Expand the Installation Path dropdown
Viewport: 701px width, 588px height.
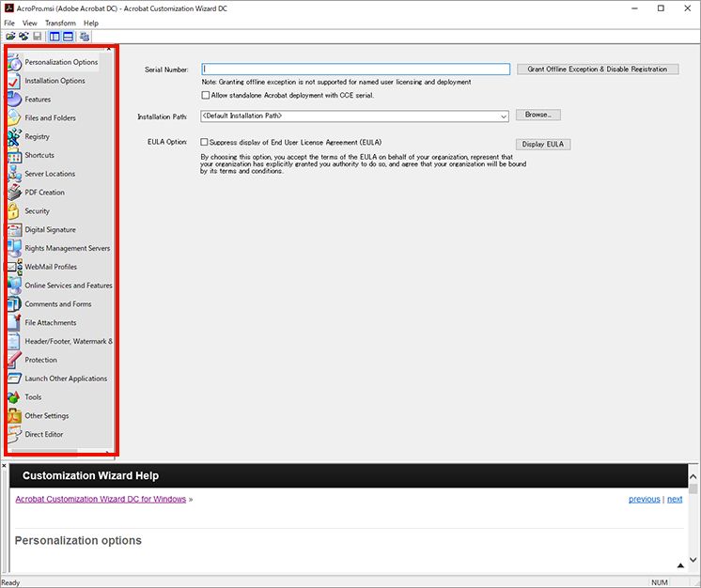pyautogui.click(x=504, y=116)
